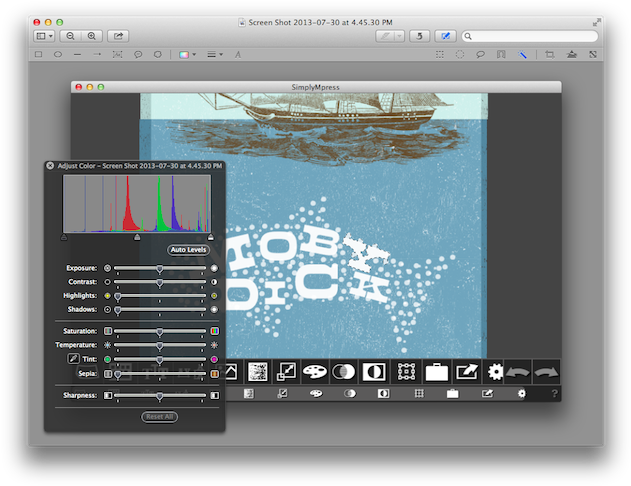The height and width of the screenshot is (486, 631).
Task: Click the large edit pencil-square icon
Action: [467, 372]
